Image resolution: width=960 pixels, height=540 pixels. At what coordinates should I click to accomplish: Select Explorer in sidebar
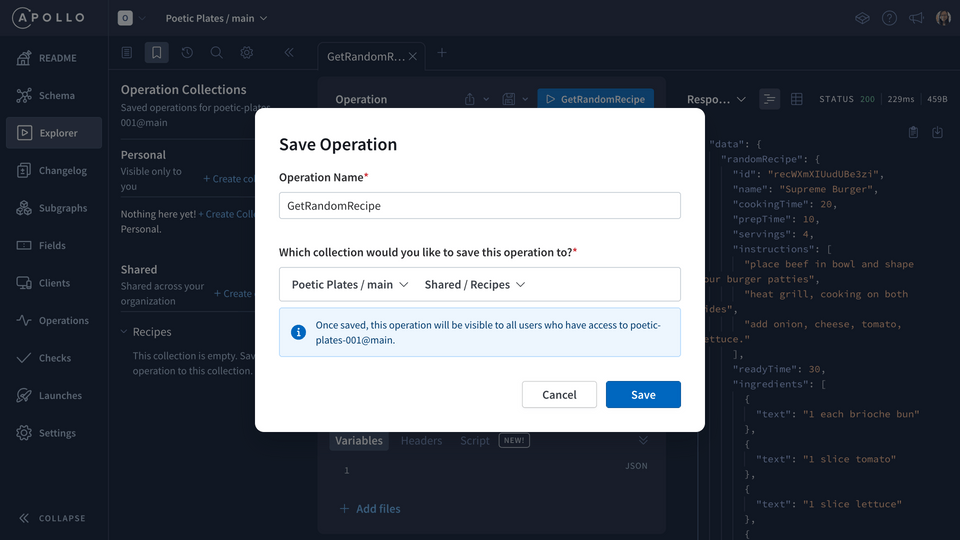[x=54, y=133]
